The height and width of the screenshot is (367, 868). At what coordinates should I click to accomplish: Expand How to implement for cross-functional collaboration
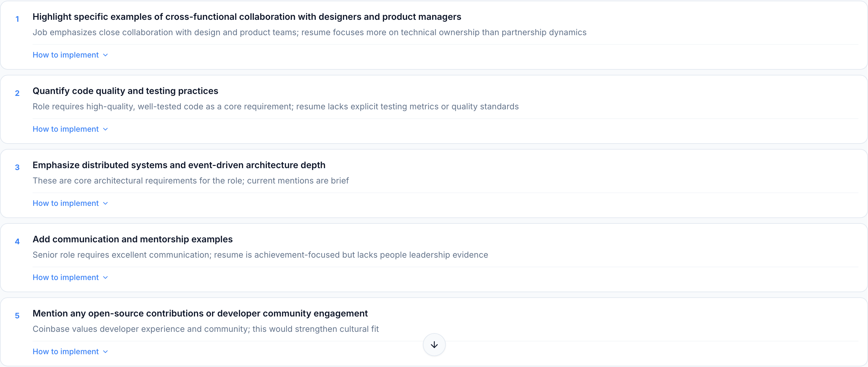pyautogui.click(x=66, y=55)
